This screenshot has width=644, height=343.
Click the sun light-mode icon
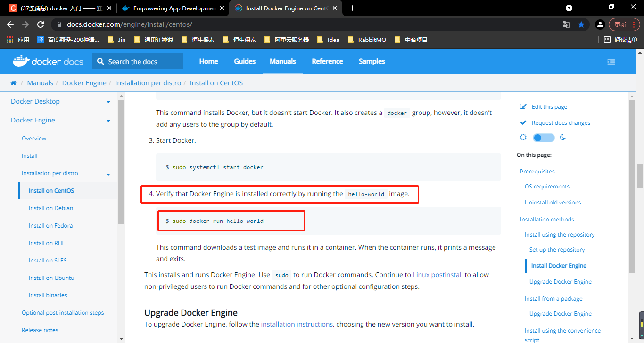pos(523,137)
